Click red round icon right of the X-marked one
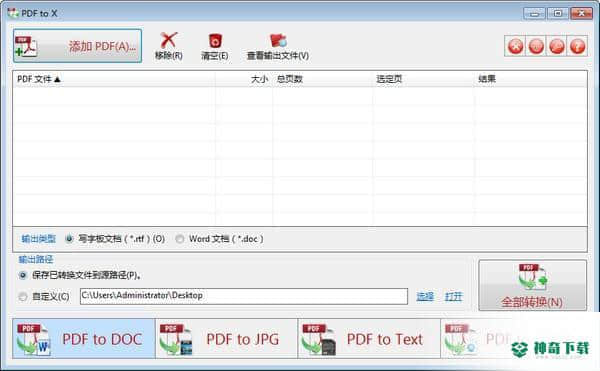 (536, 46)
